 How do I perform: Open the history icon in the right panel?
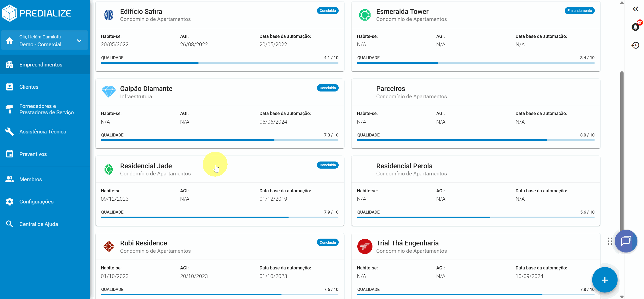pos(636,45)
